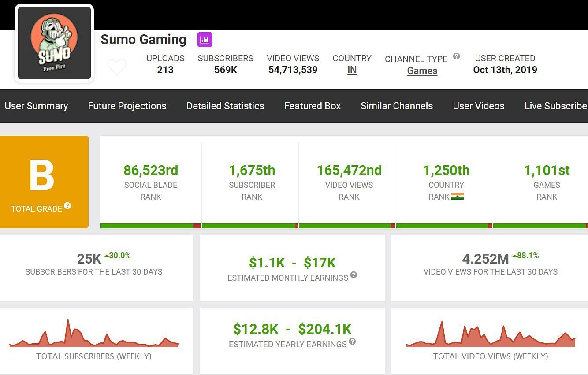Open the Total Subscribers weekly chart

pos(94,334)
